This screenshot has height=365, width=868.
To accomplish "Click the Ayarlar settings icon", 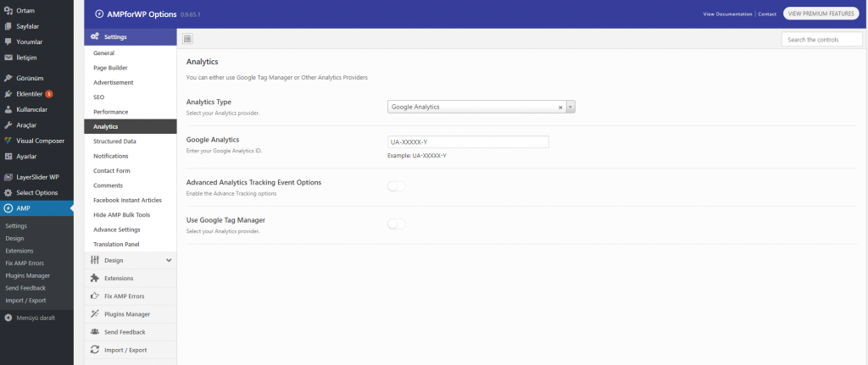I will click(x=8, y=156).
